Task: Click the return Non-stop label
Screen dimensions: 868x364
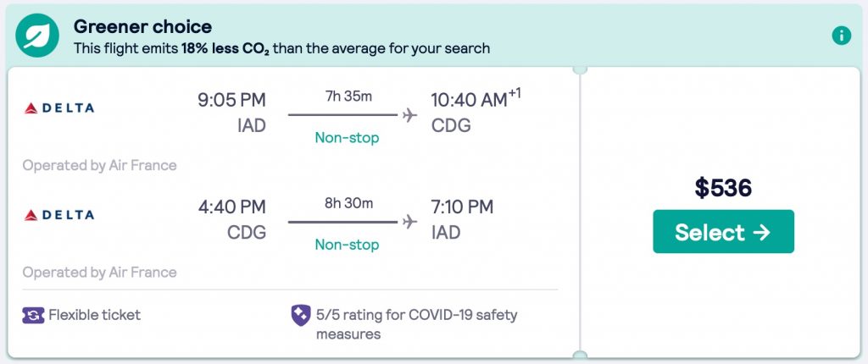Action: click(x=347, y=244)
